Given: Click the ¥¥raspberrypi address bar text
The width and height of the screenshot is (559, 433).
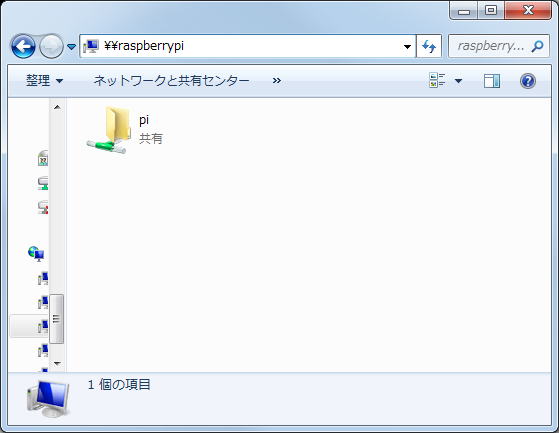Looking at the screenshot, I should tap(144, 46).
